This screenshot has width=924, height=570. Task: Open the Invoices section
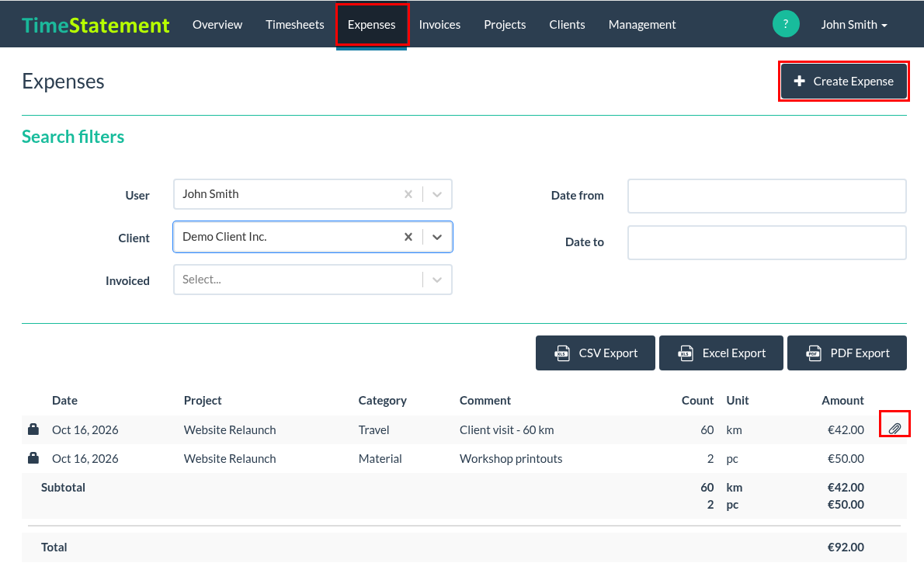[x=439, y=25]
